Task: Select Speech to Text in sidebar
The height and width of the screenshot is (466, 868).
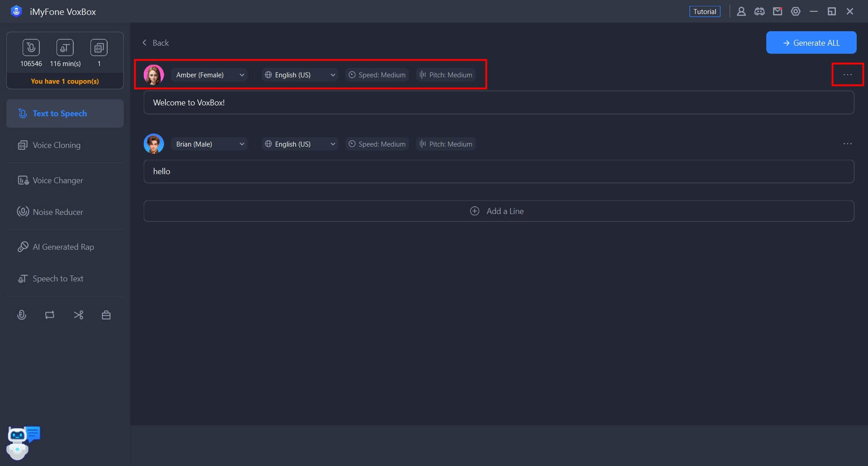Action: pos(65,279)
